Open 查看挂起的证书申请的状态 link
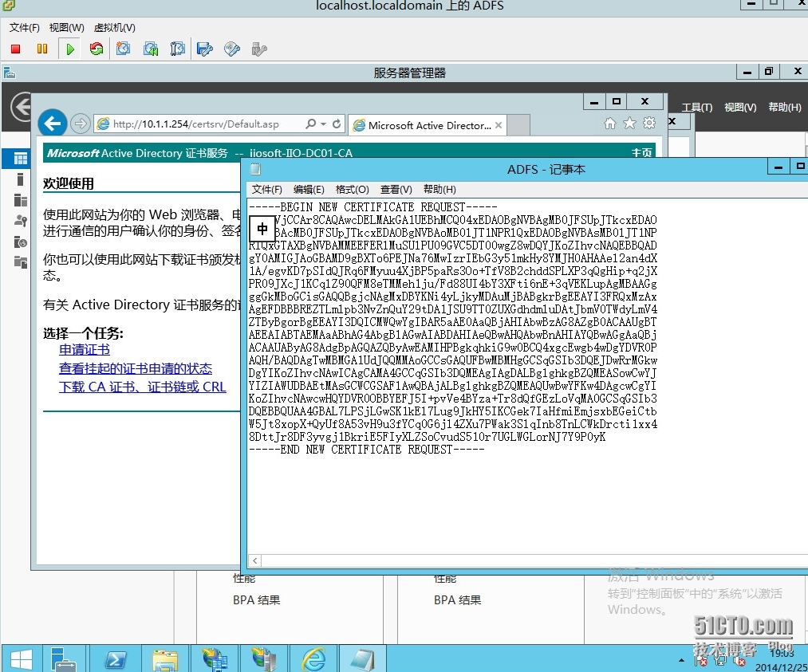808x672 pixels. 136,368
